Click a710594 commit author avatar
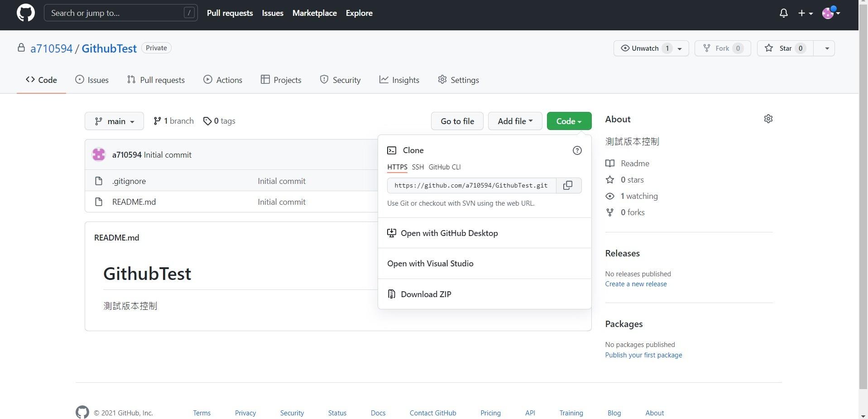This screenshot has width=868, height=419. [x=99, y=154]
